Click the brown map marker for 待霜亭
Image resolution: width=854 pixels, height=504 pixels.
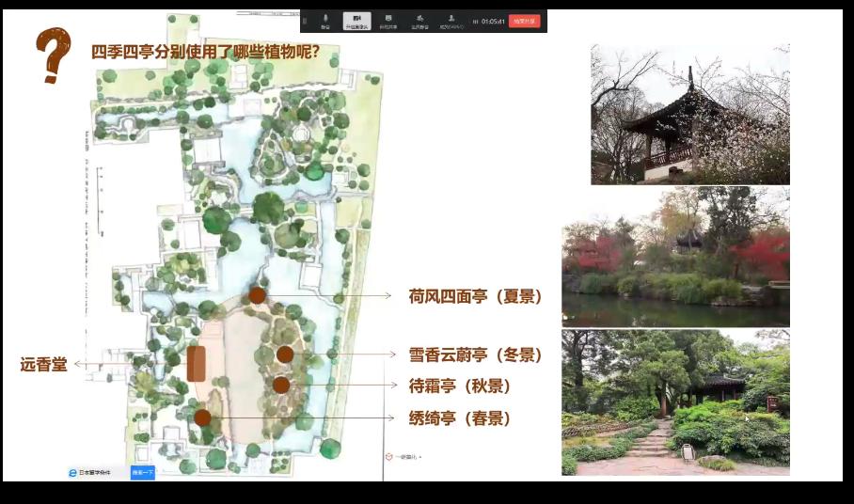click(281, 385)
